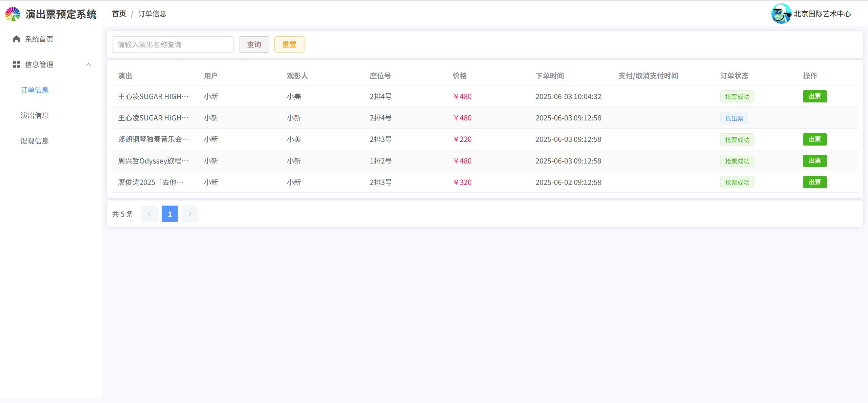This screenshot has height=403, width=868.
Task: Click the 首页 breadcrumb link
Action: (x=119, y=14)
